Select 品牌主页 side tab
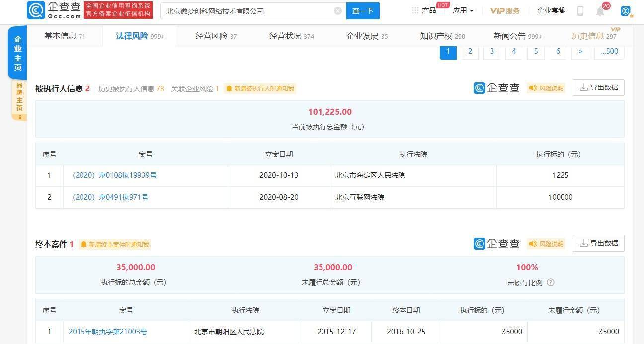Image resolution: width=644 pixels, height=344 pixels. coord(19,100)
